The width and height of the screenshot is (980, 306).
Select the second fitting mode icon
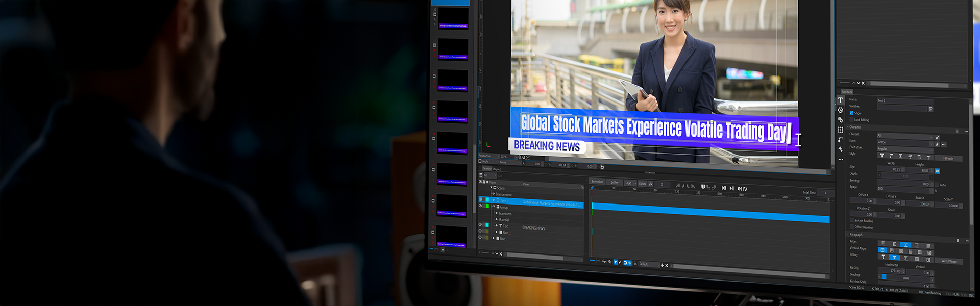894,257
